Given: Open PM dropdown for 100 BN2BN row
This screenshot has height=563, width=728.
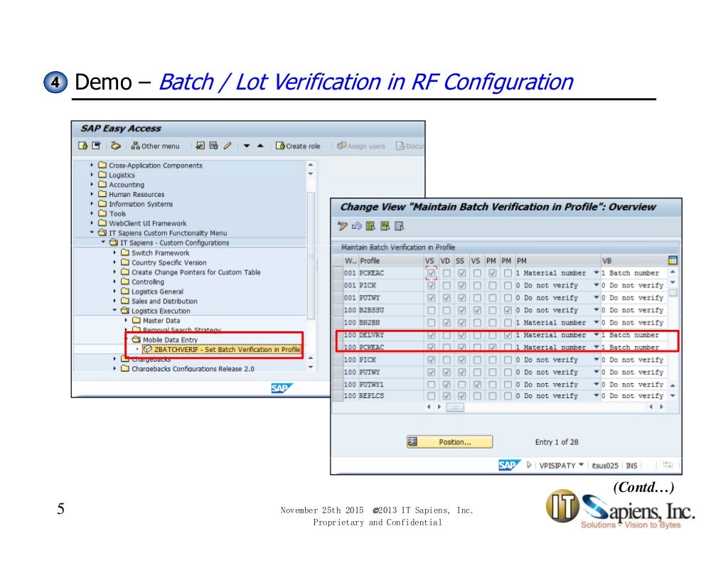Looking at the screenshot, I should pyautogui.click(x=596, y=323).
